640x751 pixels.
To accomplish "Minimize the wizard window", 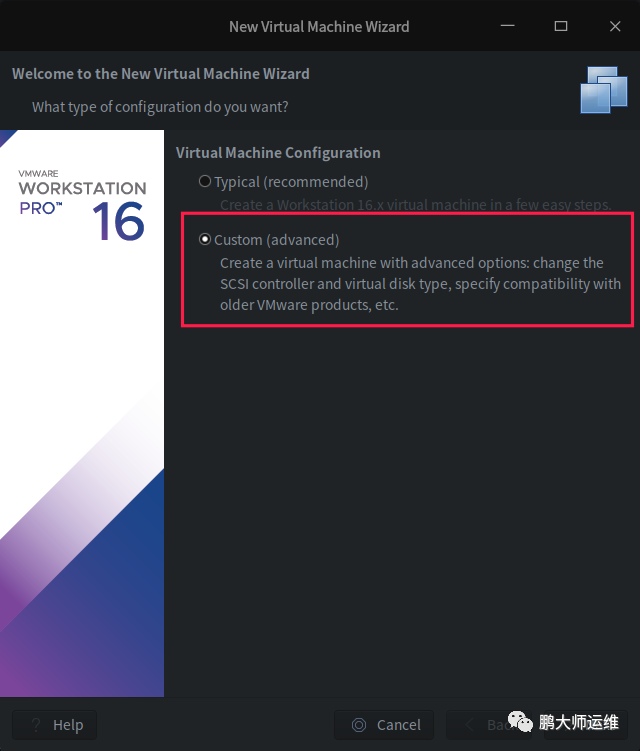I will pos(508,26).
